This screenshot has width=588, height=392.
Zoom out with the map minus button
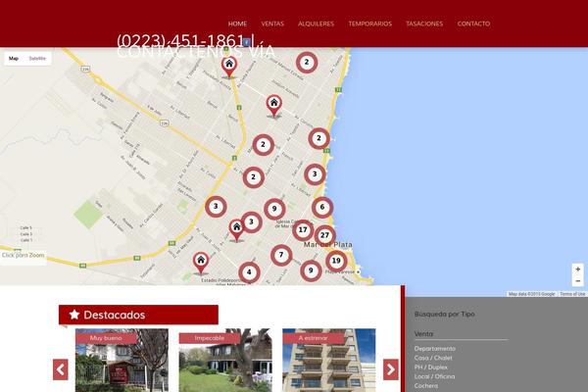point(578,280)
